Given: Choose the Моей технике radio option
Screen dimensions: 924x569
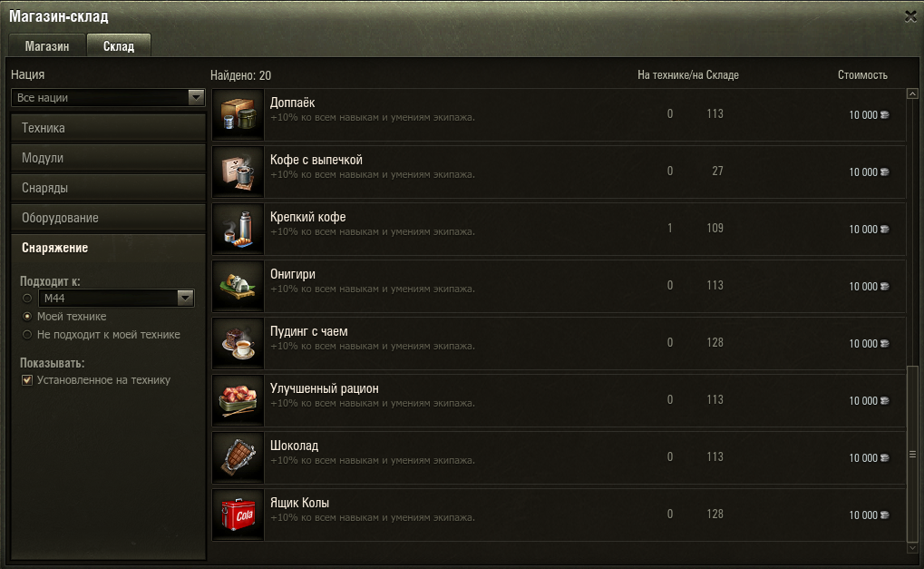Looking at the screenshot, I should coord(27,317).
